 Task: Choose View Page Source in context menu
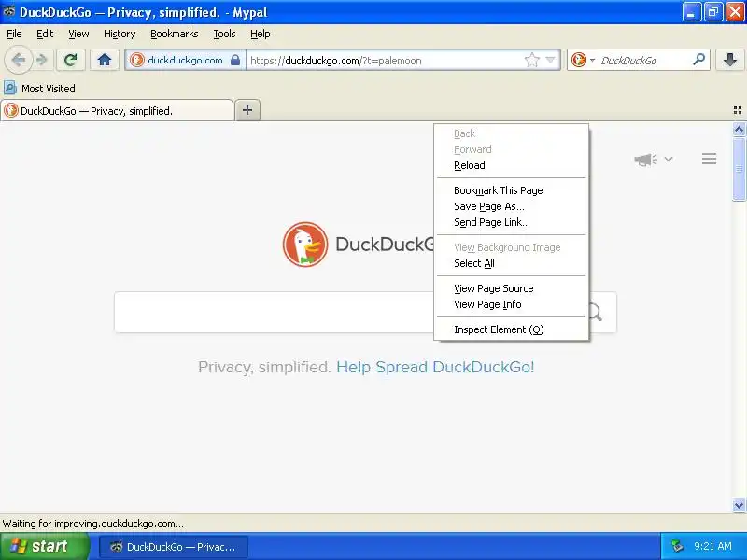(x=511, y=288)
